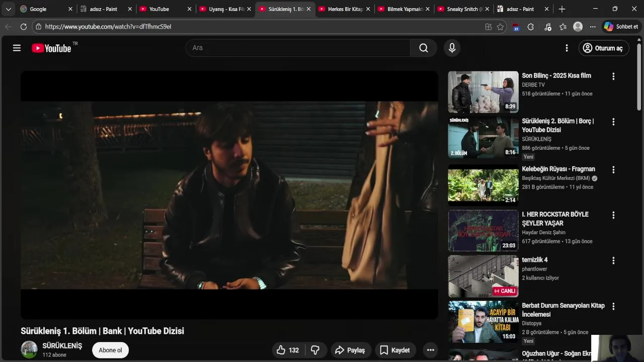Viewport: 644px width, 362px height.
Task: Start voice search with the microphone
Action: (452, 48)
